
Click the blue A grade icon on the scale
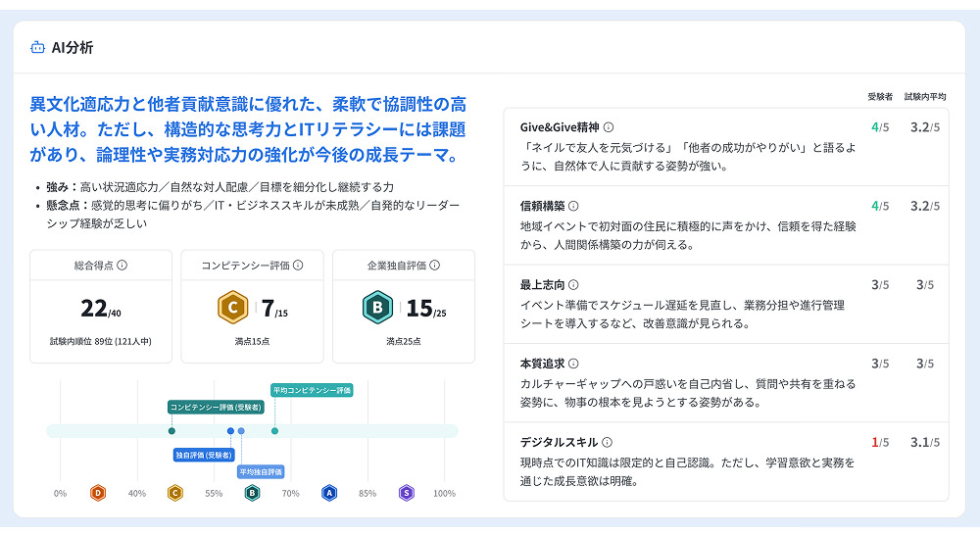pyautogui.click(x=329, y=493)
